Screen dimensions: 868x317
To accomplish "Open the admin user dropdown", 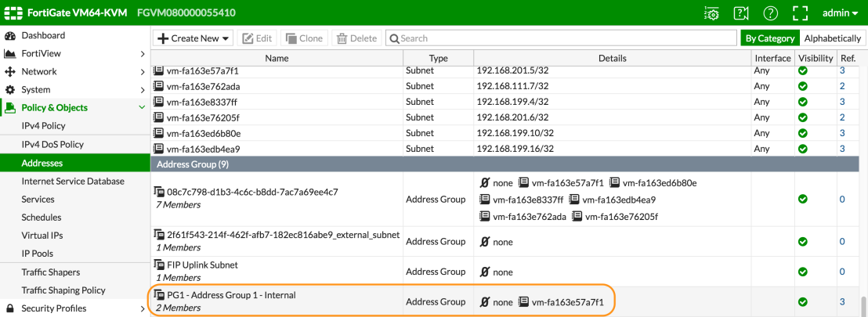I will [841, 13].
